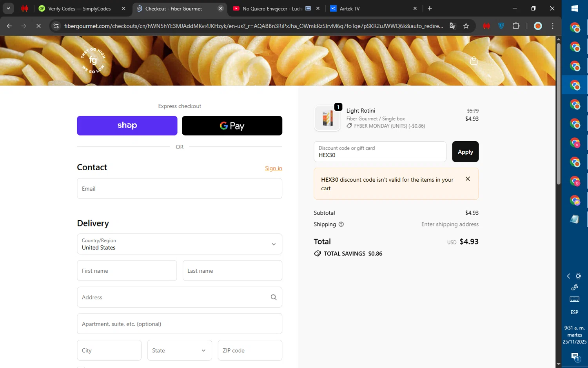
Task: Close the Checkout - Fiber Gourmet tab
Action: [x=221, y=8]
